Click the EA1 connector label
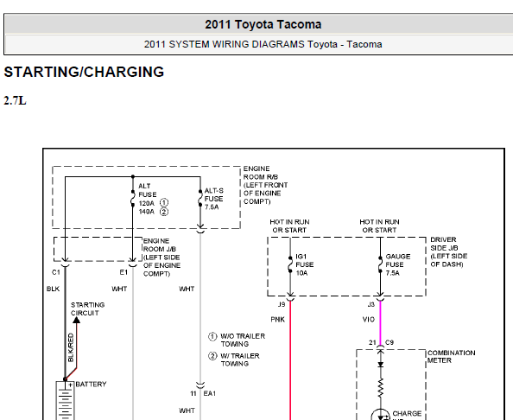This screenshot has height=420, width=513. 210,393
